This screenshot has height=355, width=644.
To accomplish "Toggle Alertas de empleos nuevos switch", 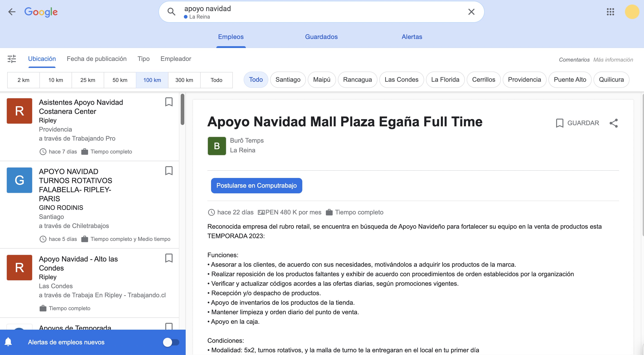I will 171,342.
